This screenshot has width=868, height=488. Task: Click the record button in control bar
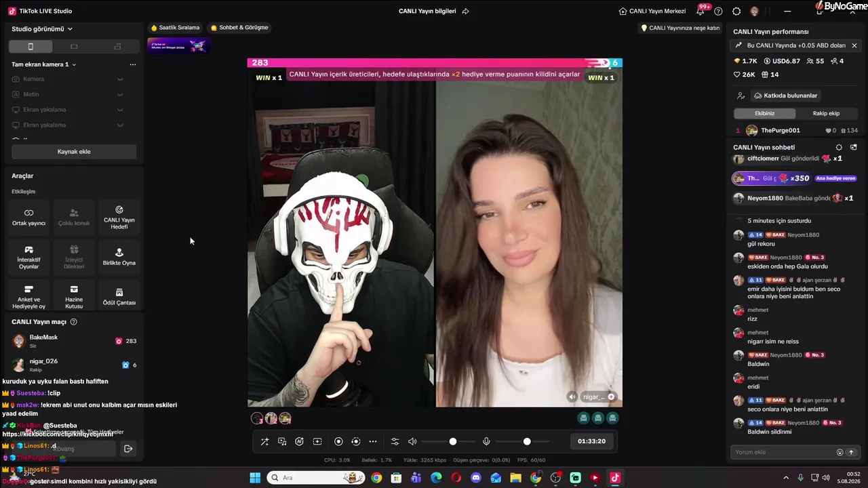point(338,441)
